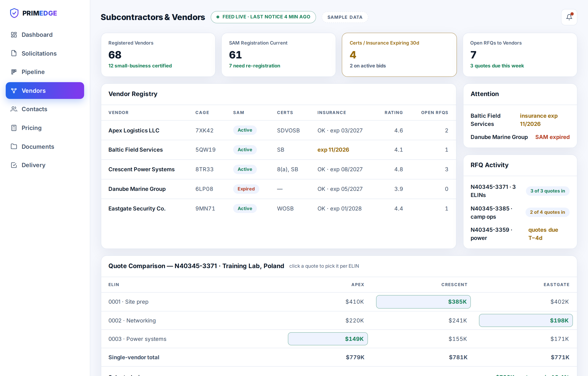The width and height of the screenshot is (588, 376).
Task: Click Danube Marine Group registry row name
Action: tap(137, 189)
